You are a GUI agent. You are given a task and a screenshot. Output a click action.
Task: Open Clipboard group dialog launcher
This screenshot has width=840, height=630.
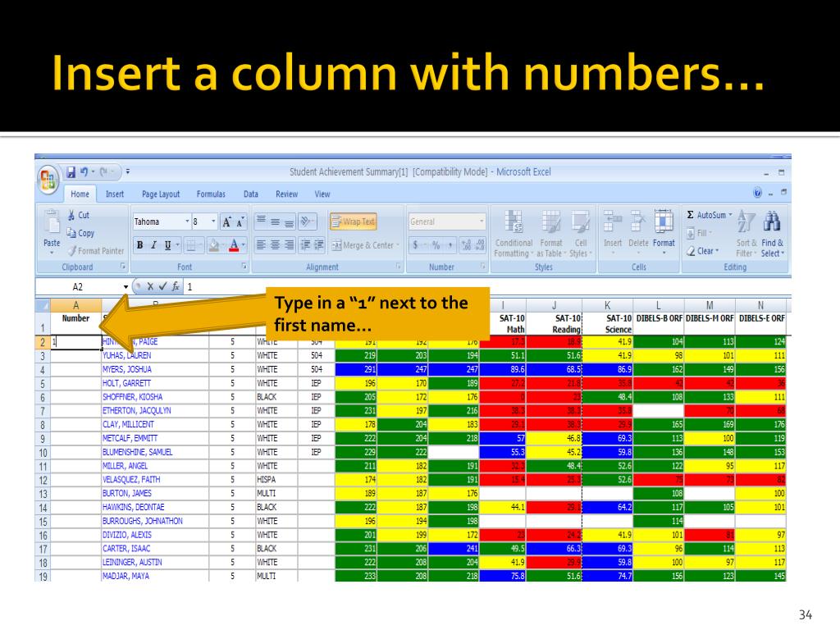(x=123, y=267)
